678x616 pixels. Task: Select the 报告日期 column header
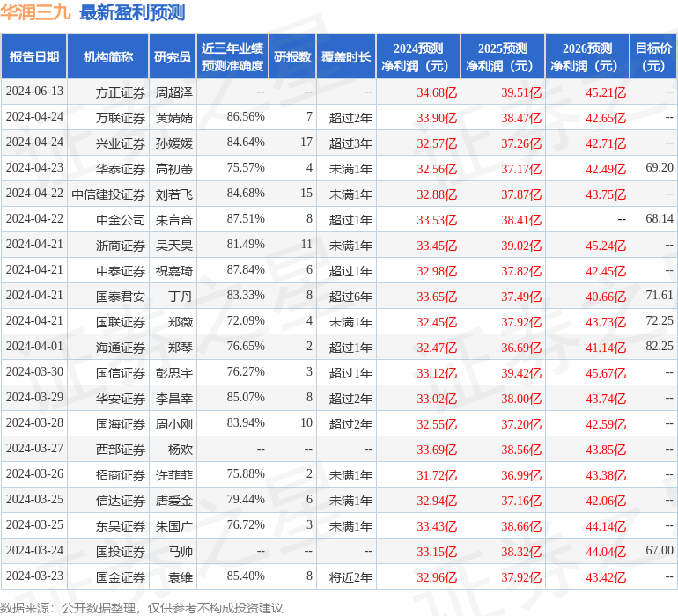[x=34, y=56]
